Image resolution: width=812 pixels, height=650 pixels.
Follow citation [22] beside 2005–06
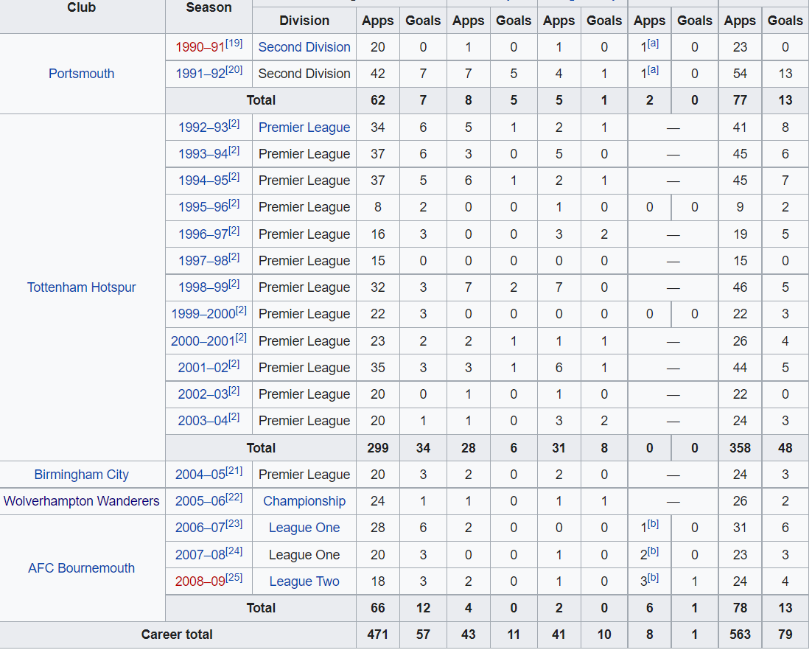[234, 497]
